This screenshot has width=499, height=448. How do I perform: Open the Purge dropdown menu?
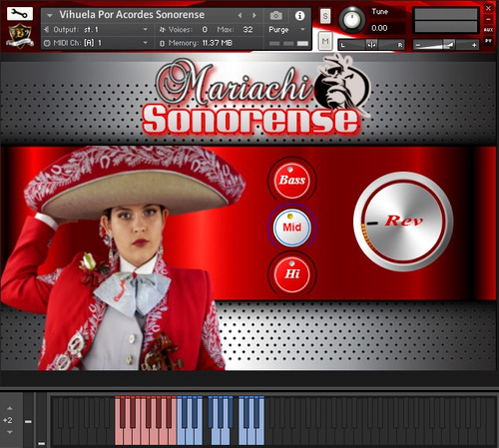[x=286, y=30]
